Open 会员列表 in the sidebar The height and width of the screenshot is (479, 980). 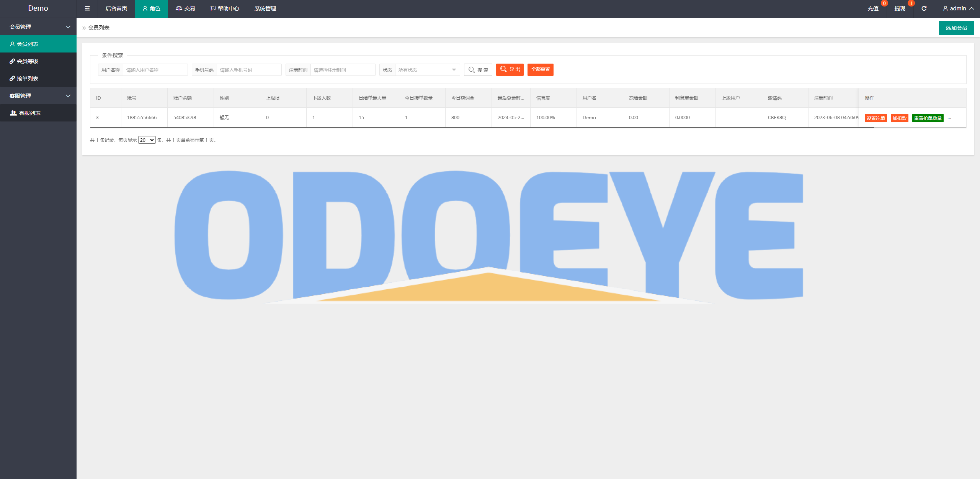tap(38, 44)
